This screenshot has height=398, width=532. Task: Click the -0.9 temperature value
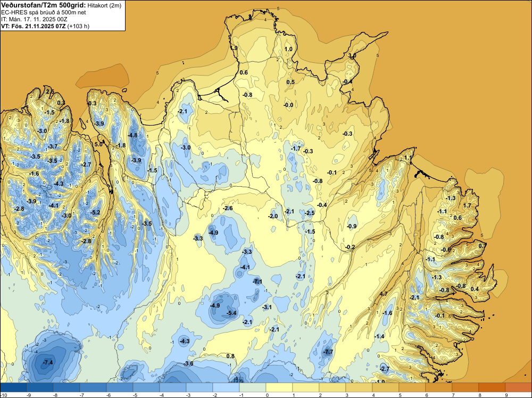pos(352,226)
